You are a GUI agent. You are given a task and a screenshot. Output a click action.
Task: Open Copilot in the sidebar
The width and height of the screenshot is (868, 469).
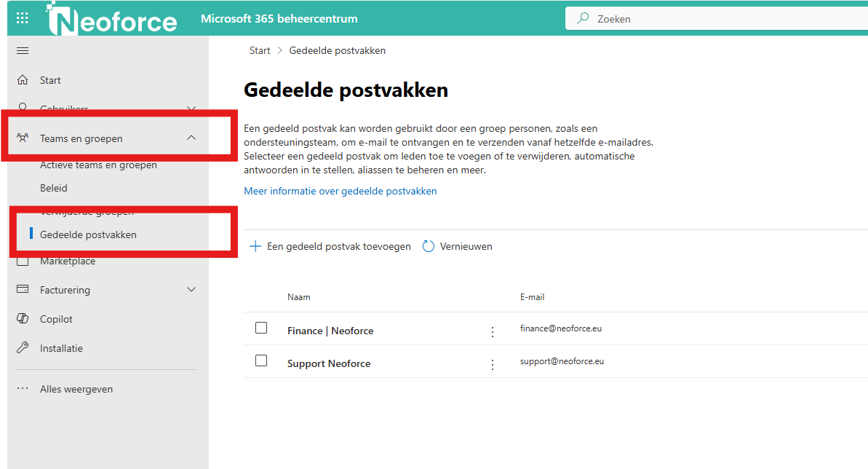coord(56,319)
